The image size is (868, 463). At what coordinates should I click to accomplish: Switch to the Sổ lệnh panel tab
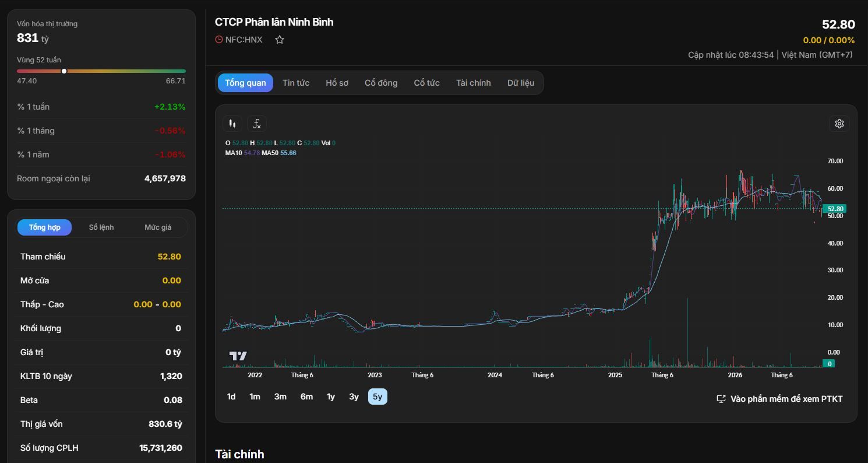point(101,227)
